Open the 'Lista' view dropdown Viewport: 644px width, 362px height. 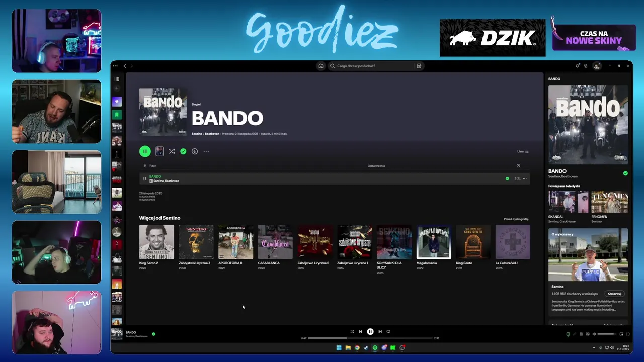[523, 151]
